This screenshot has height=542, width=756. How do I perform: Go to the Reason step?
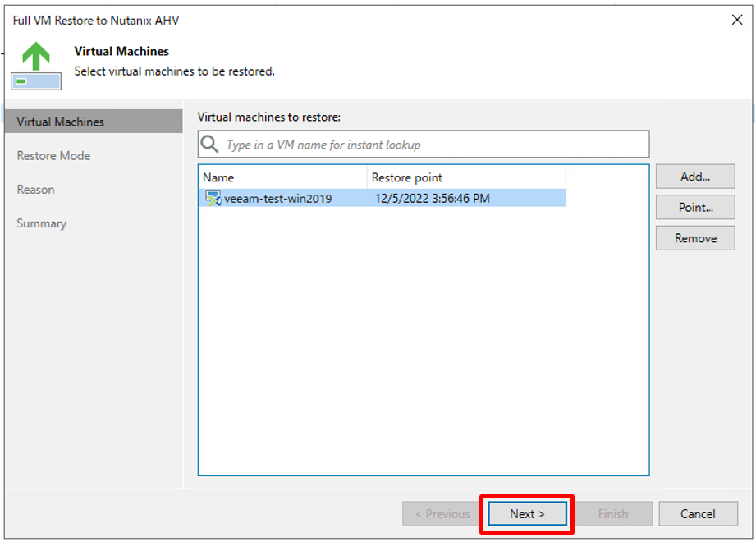pyautogui.click(x=35, y=190)
